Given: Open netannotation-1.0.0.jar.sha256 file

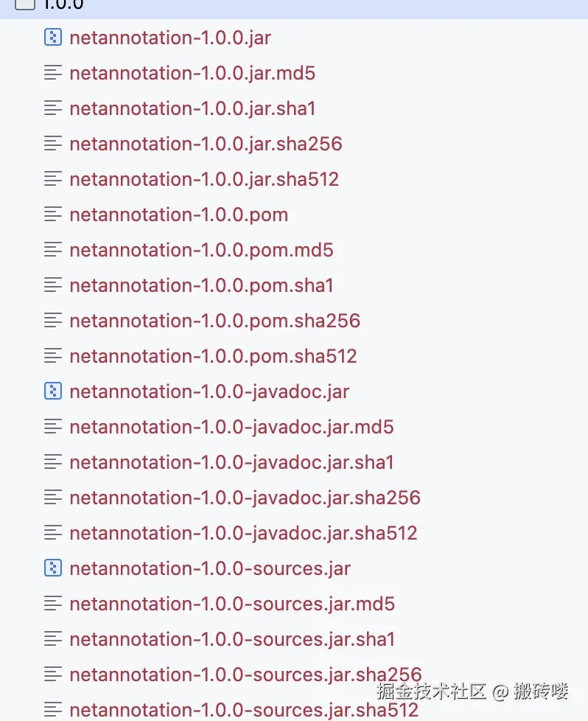Looking at the screenshot, I should 206,144.
